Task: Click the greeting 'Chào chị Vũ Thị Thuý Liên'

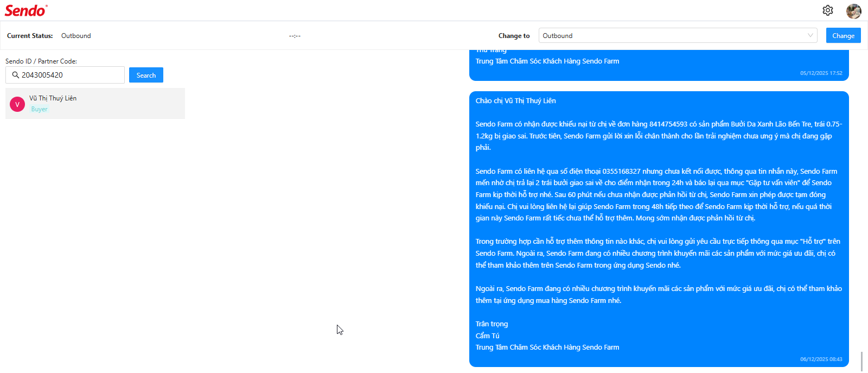Action: coord(515,100)
